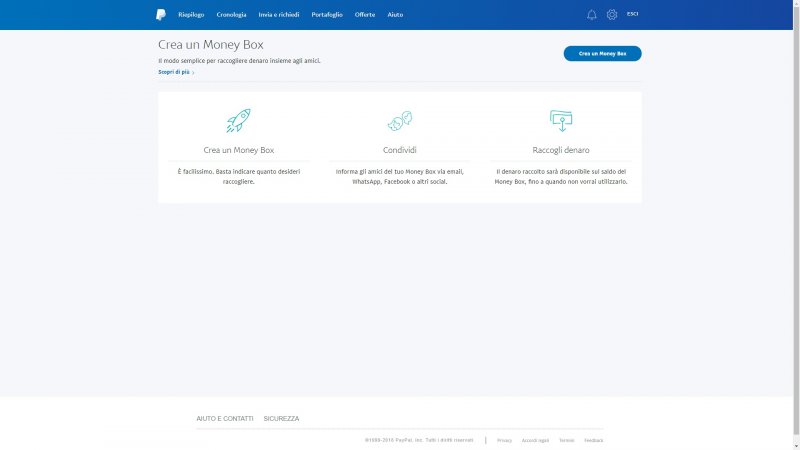Click the rocket icon above Crea un Money Box
Viewport: 800px width, 450px height.
tap(238, 121)
